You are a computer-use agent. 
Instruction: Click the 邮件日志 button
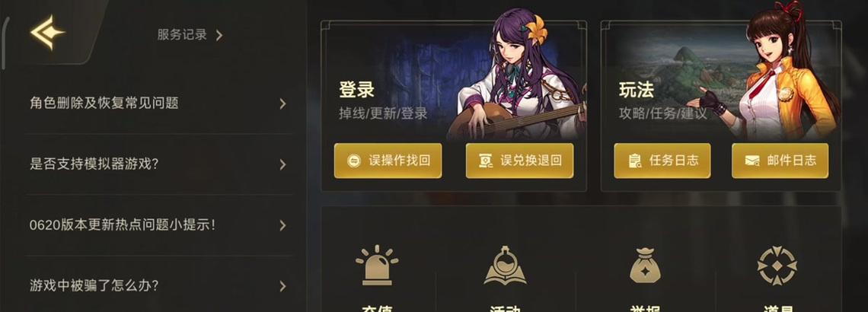point(780,161)
